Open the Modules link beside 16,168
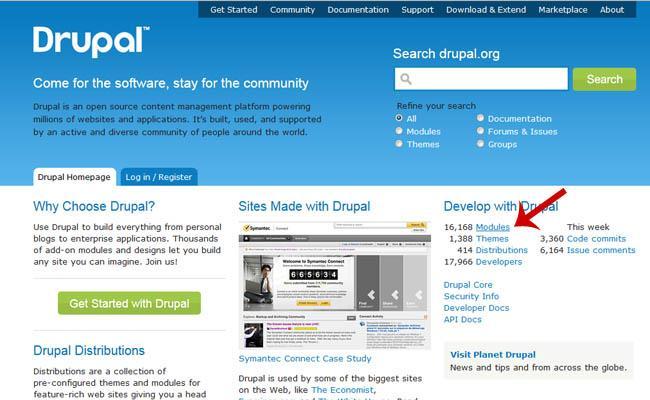The width and height of the screenshot is (650, 400). pyautogui.click(x=492, y=227)
